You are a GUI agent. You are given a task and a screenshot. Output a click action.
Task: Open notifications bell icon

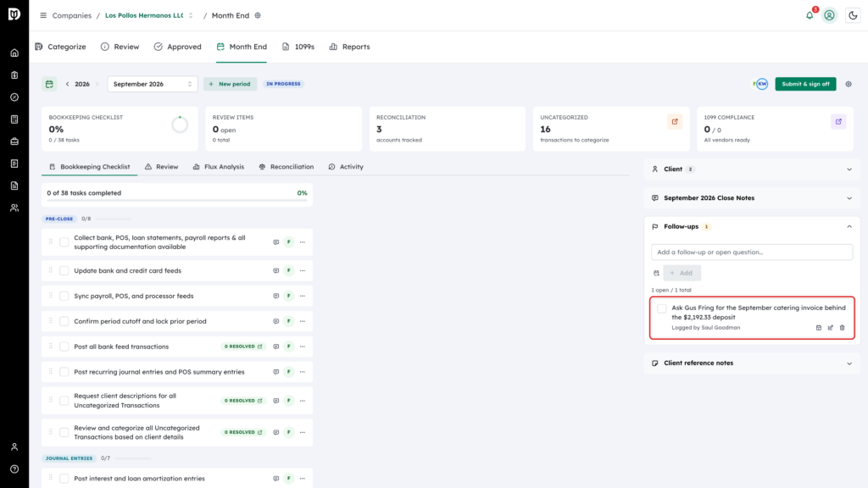(810, 15)
